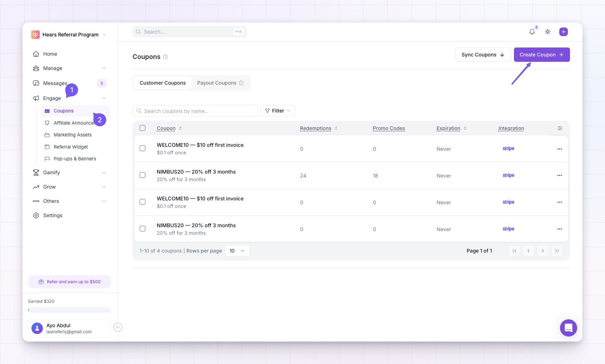Image resolution: width=605 pixels, height=364 pixels.
Task: Open Coupons in the sidebar
Action: pos(75,111)
